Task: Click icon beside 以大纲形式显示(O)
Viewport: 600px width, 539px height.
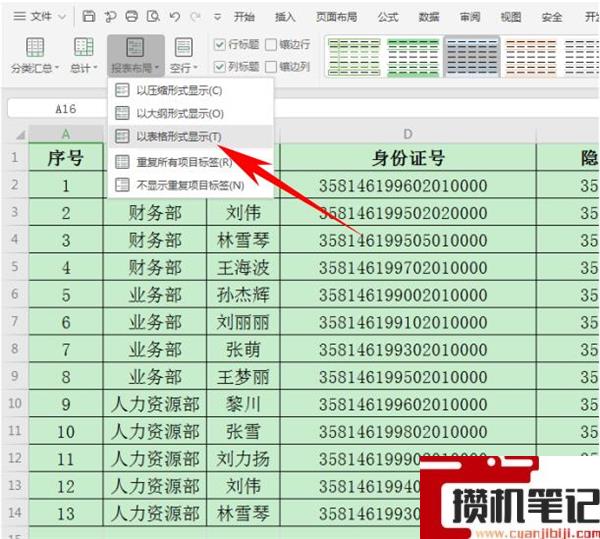Action: click(x=122, y=113)
